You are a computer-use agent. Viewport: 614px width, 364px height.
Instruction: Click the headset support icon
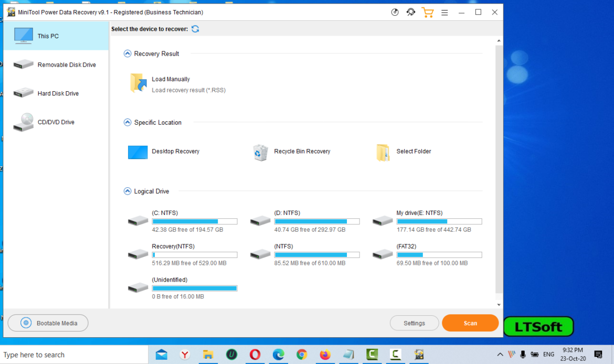tap(411, 12)
